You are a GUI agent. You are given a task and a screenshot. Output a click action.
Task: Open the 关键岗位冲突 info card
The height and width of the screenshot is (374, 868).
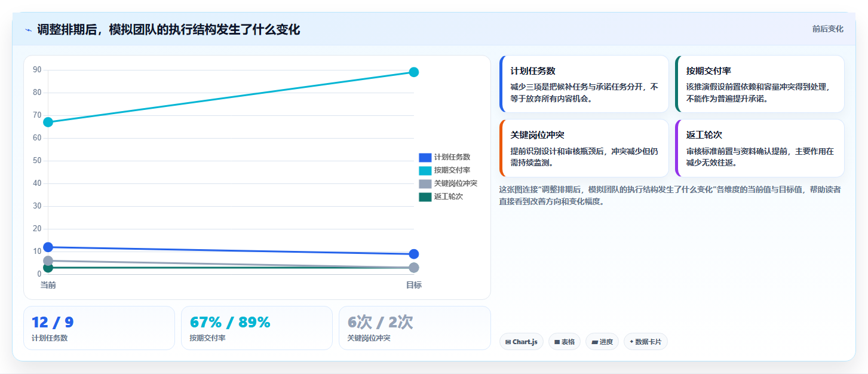pyautogui.click(x=584, y=148)
